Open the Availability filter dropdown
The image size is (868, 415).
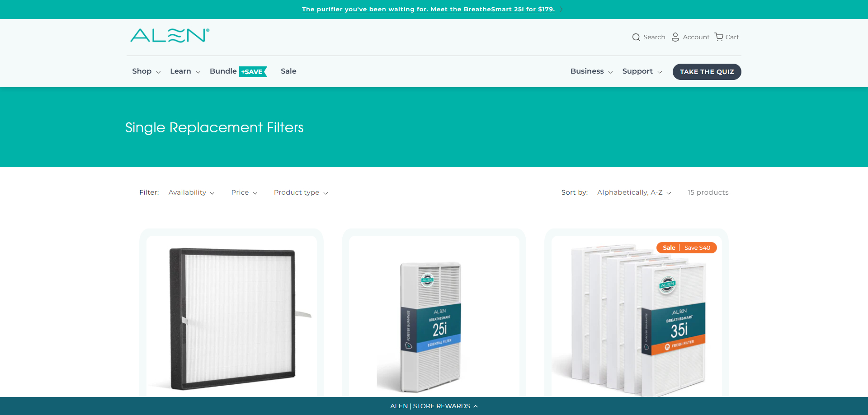pos(191,192)
